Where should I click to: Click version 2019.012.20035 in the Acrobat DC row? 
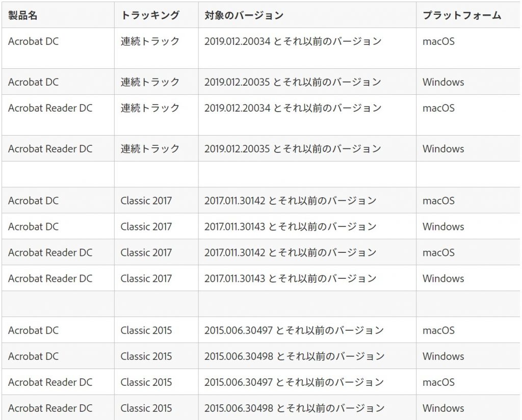(x=237, y=82)
